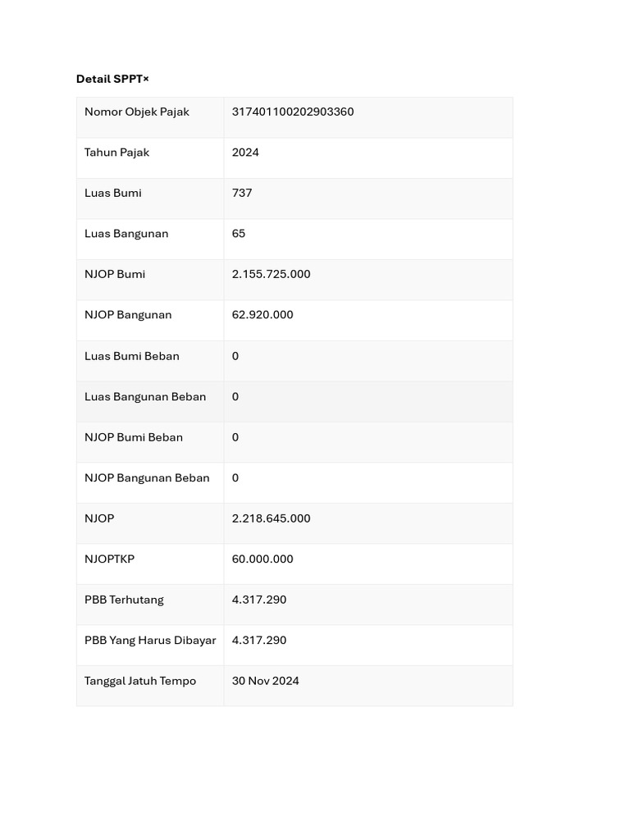Click the NJOP Bumi amount 2.155.725.000

271,274
